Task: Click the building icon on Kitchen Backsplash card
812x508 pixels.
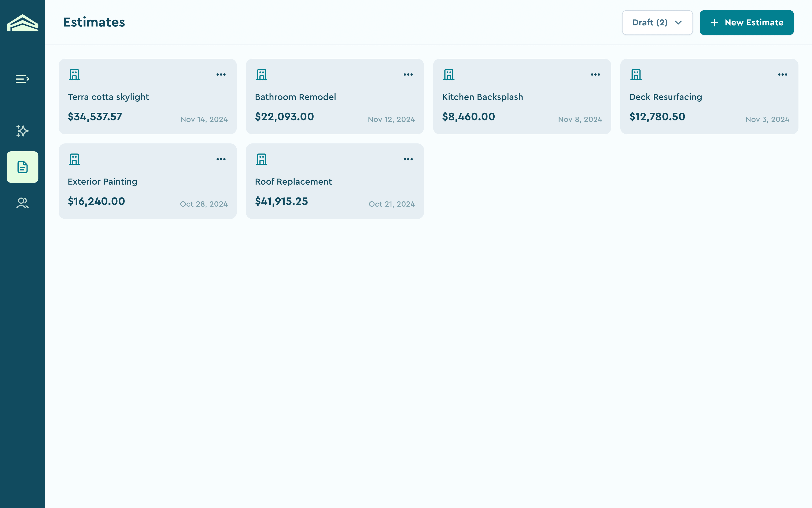Action: (x=449, y=75)
